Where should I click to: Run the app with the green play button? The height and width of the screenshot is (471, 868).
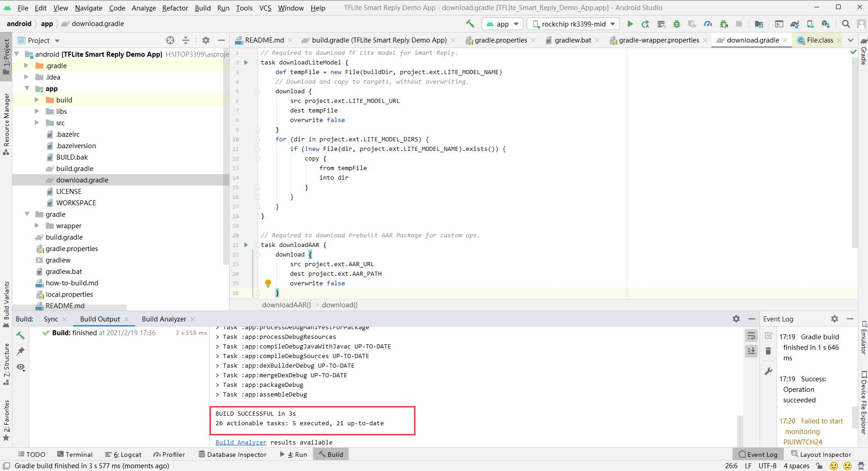coord(630,24)
